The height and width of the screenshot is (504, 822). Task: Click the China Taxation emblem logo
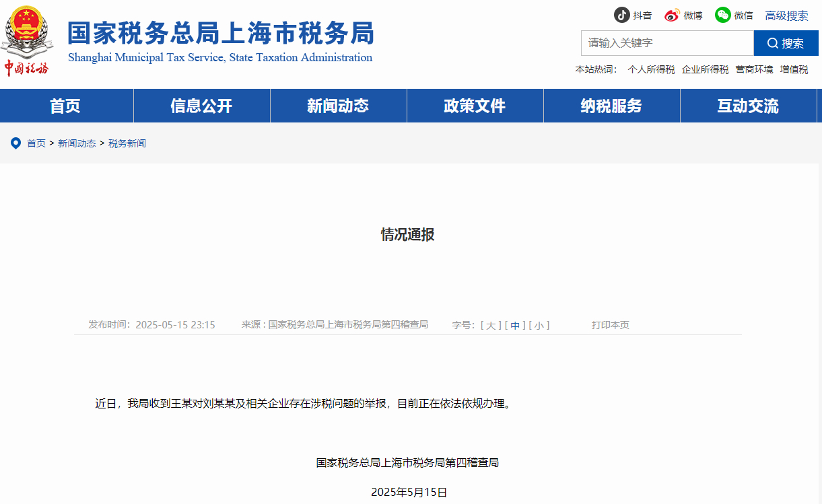tap(27, 41)
